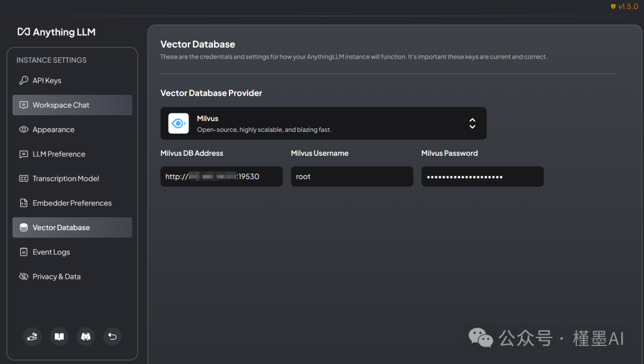Click the file code icon for Embedder Preferences
This screenshot has width=644, height=364.
[x=24, y=203]
